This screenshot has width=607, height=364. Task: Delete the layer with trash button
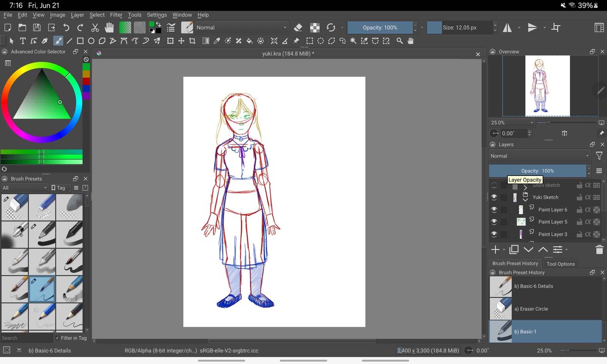coord(599,250)
